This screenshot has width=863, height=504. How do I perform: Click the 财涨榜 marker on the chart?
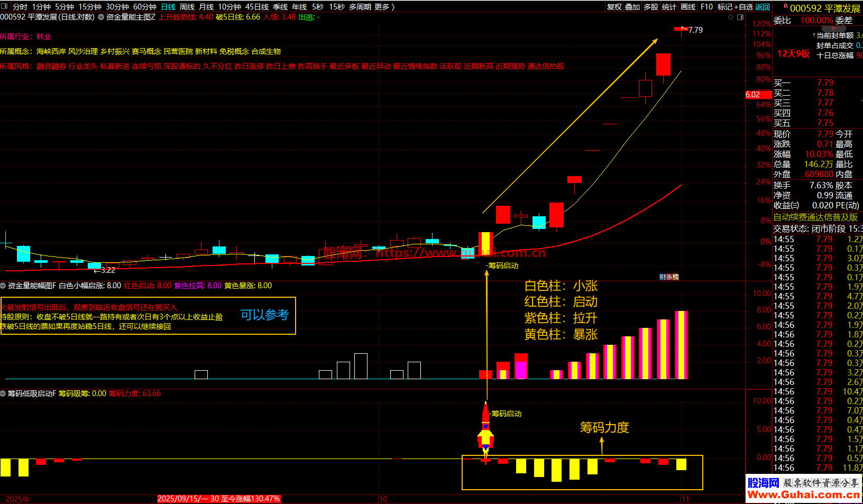669,277
